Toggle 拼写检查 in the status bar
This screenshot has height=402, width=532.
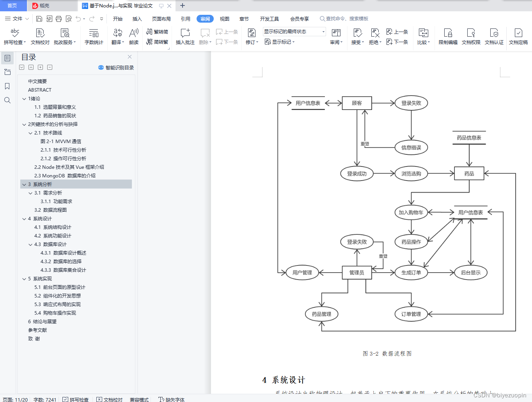click(x=76, y=399)
